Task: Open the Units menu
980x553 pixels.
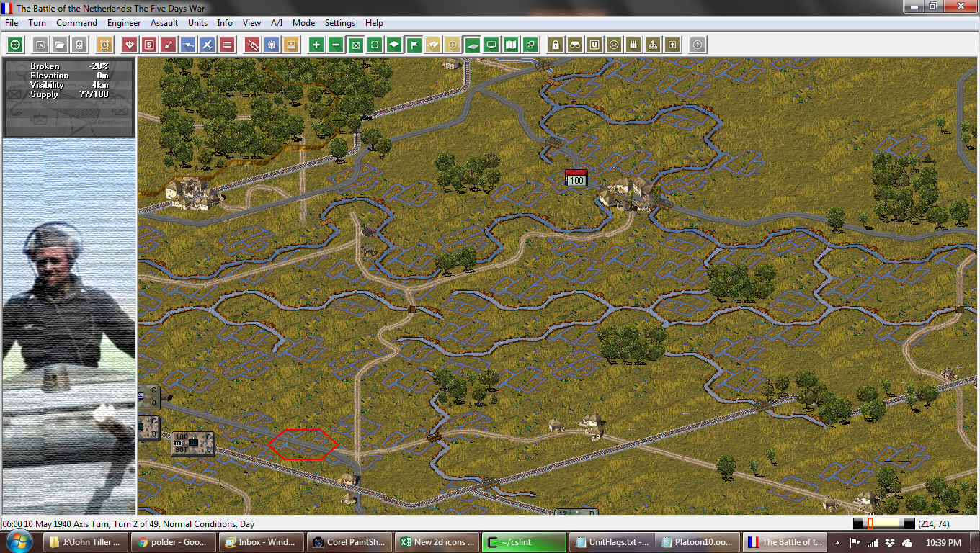Action: click(x=198, y=23)
